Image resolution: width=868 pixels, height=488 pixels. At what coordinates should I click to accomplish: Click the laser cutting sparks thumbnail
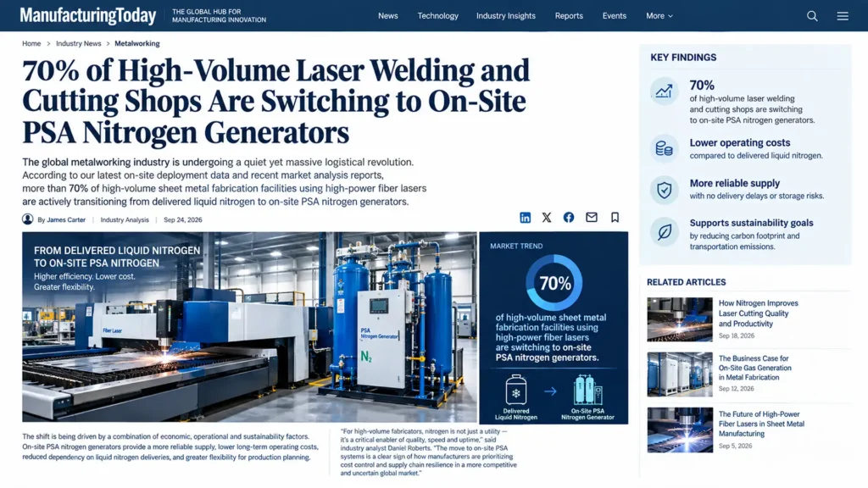click(680, 319)
